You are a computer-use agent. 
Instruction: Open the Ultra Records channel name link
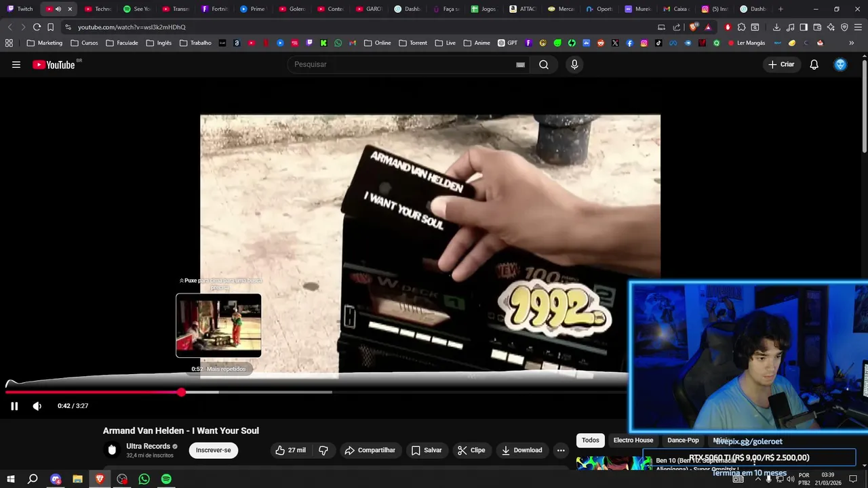[148, 446]
